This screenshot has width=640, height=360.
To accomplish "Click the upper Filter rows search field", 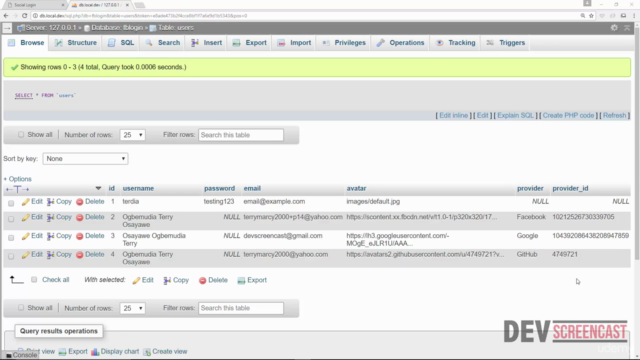I will 241,135.
